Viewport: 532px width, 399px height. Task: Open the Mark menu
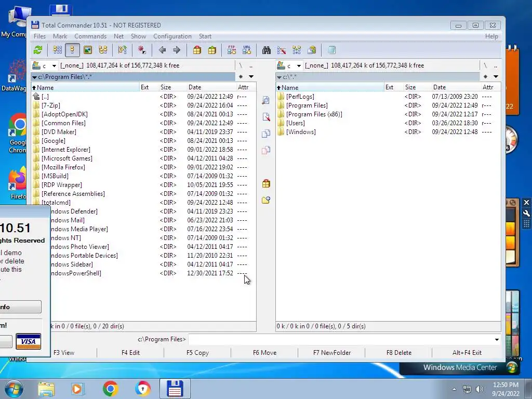point(60,36)
